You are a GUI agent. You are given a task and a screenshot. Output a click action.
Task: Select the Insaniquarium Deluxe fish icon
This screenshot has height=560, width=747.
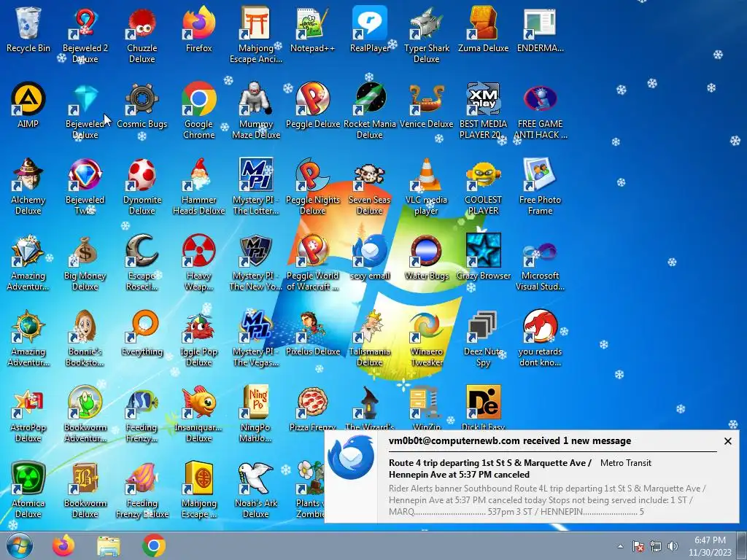(x=199, y=414)
